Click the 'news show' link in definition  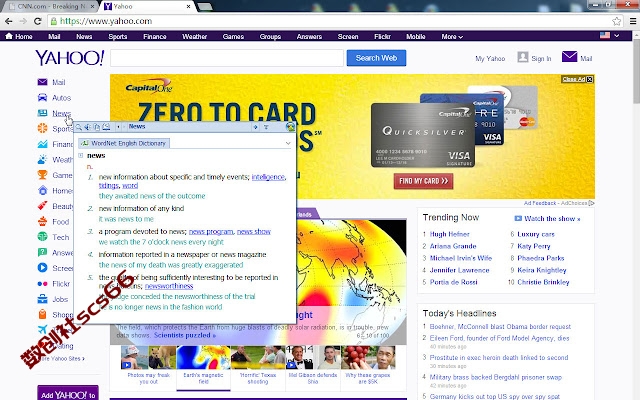[x=253, y=231]
